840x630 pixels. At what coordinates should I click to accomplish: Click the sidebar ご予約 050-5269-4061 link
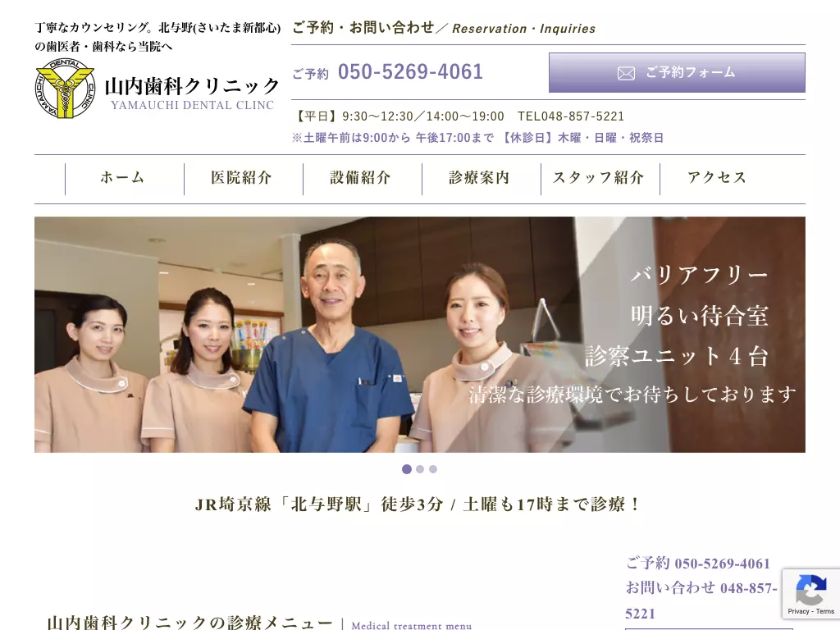[698, 564]
